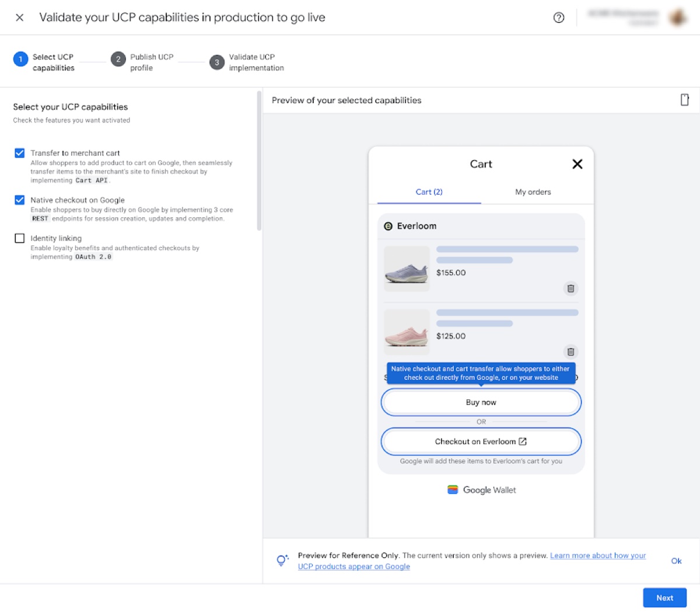The height and width of the screenshot is (612, 700).
Task: Click the pink sneaker thumbnail
Action: (407, 332)
